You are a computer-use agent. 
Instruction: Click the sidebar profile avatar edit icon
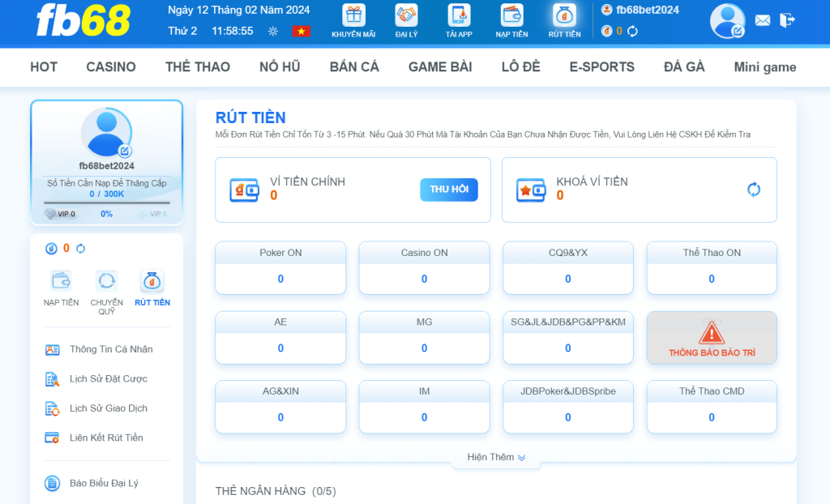(x=125, y=151)
